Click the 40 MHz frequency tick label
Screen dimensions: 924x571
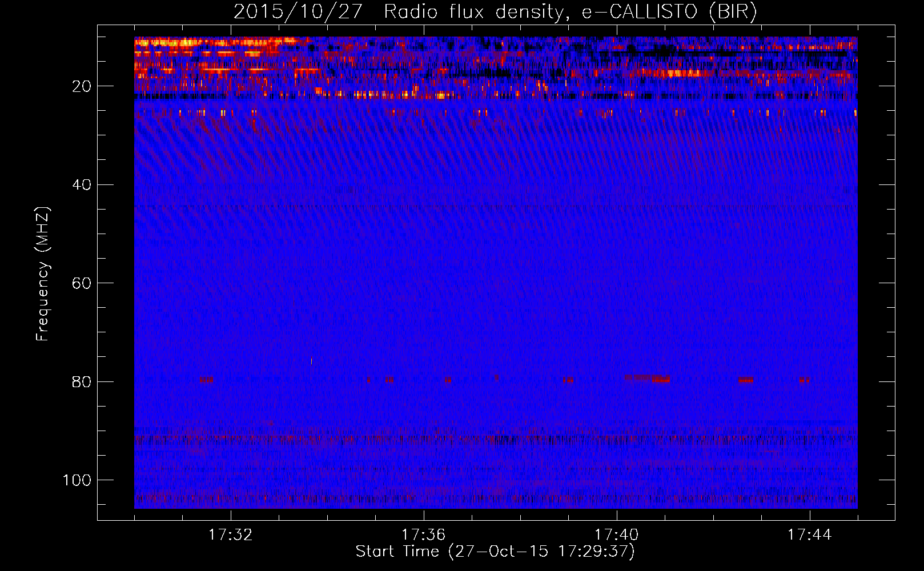tap(81, 185)
